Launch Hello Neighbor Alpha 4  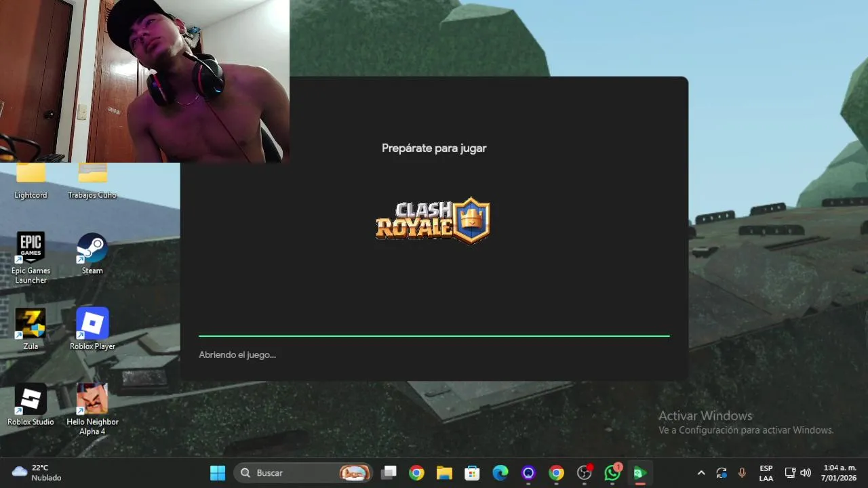click(92, 409)
